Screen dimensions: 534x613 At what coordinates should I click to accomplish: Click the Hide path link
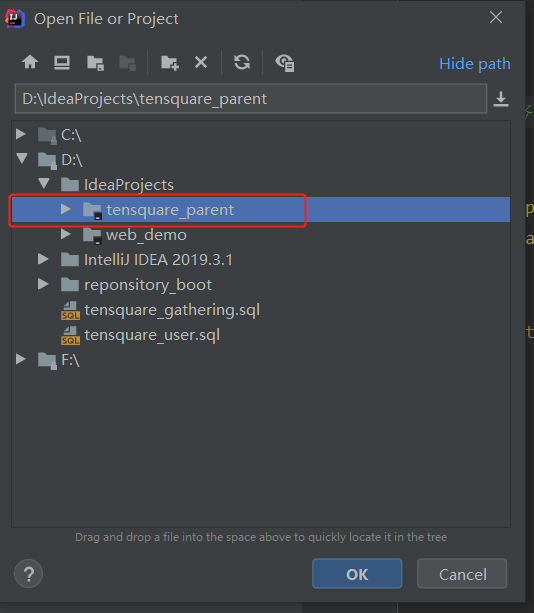point(475,63)
